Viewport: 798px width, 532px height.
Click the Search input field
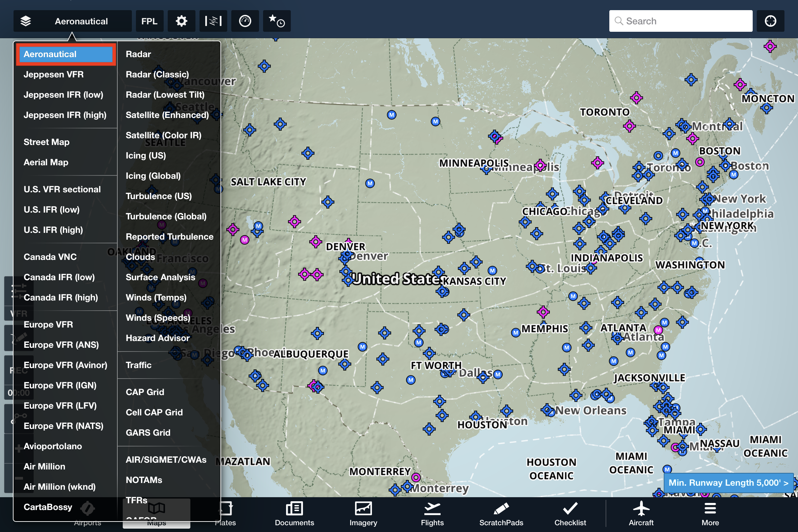(681, 21)
